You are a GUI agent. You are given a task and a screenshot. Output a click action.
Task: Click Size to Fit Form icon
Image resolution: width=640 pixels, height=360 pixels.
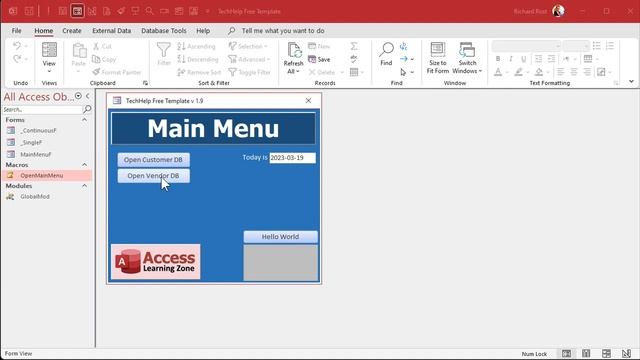pyautogui.click(x=438, y=50)
